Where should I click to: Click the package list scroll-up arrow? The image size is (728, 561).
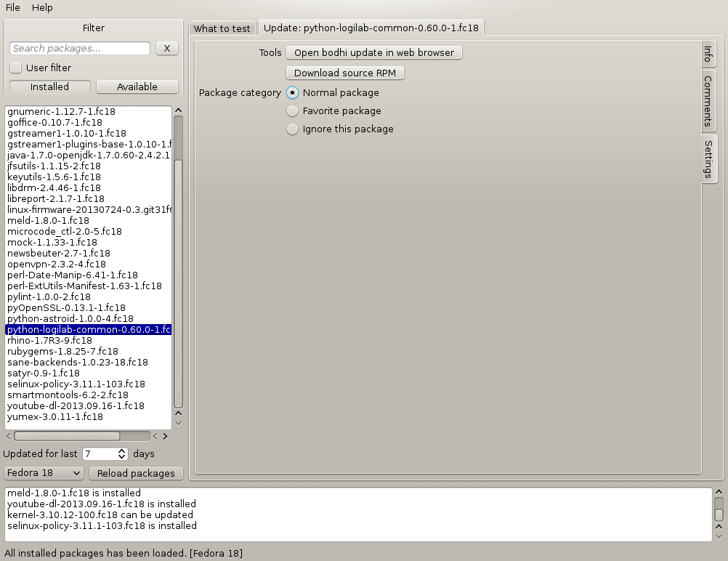coord(178,110)
